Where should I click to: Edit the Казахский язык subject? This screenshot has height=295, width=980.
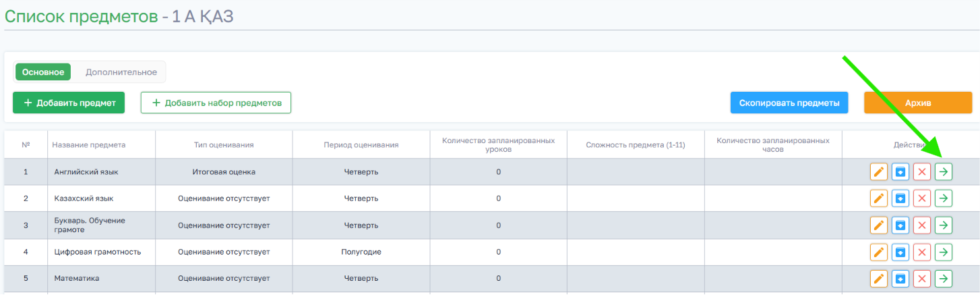coord(878,198)
